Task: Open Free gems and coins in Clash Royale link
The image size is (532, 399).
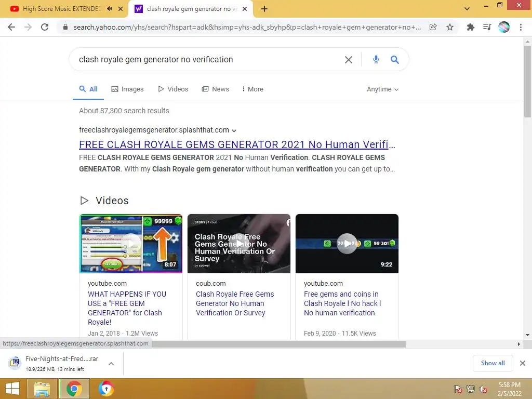Action: tap(342, 303)
